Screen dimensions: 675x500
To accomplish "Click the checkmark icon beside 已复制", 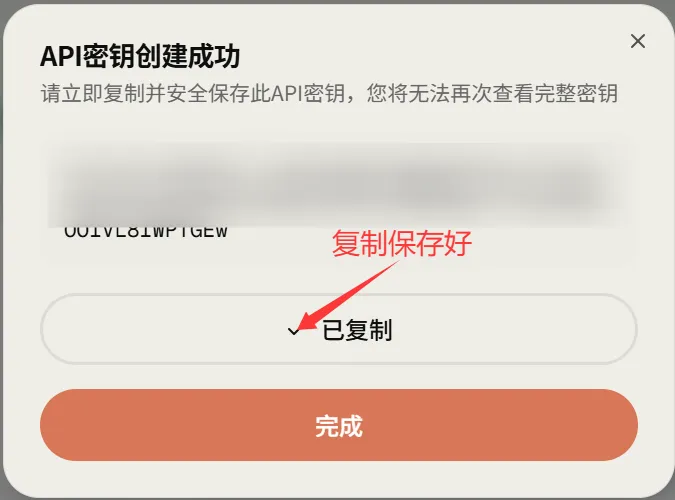I will [x=294, y=331].
